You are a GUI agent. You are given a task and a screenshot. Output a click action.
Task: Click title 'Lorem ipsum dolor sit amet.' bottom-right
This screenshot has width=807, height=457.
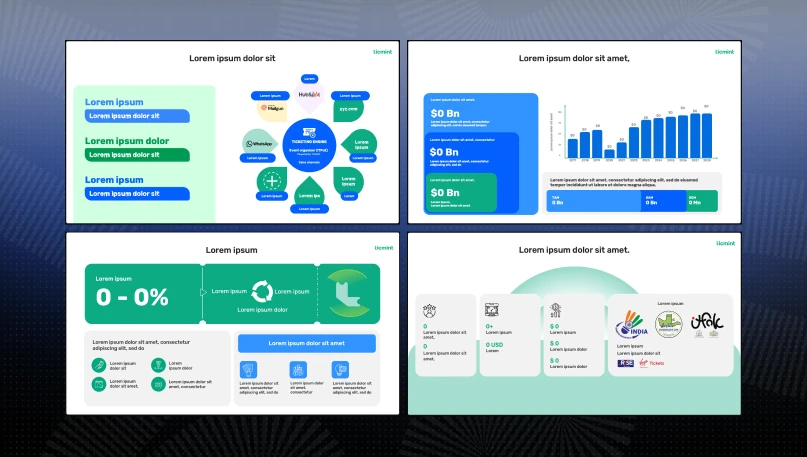coord(574,250)
